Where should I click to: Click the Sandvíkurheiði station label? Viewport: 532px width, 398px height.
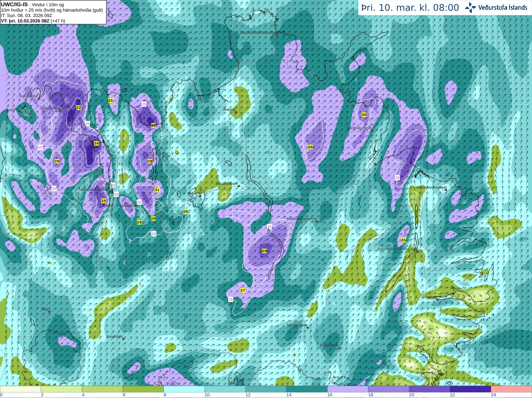[360, 128]
